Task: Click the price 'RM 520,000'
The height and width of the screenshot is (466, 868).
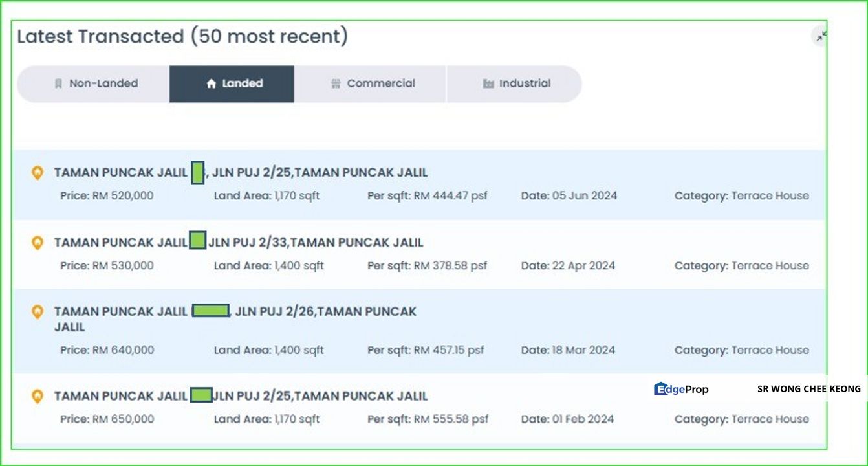Action: (x=123, y=195)
